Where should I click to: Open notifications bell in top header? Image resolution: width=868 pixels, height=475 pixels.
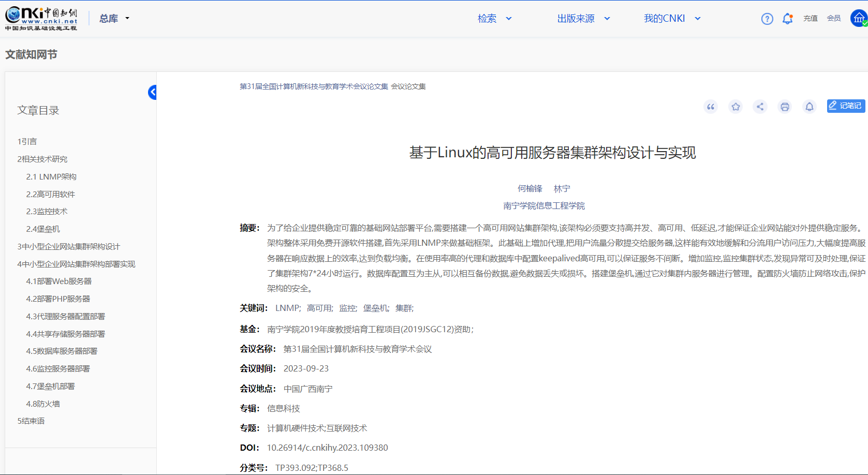coord(787,19)
